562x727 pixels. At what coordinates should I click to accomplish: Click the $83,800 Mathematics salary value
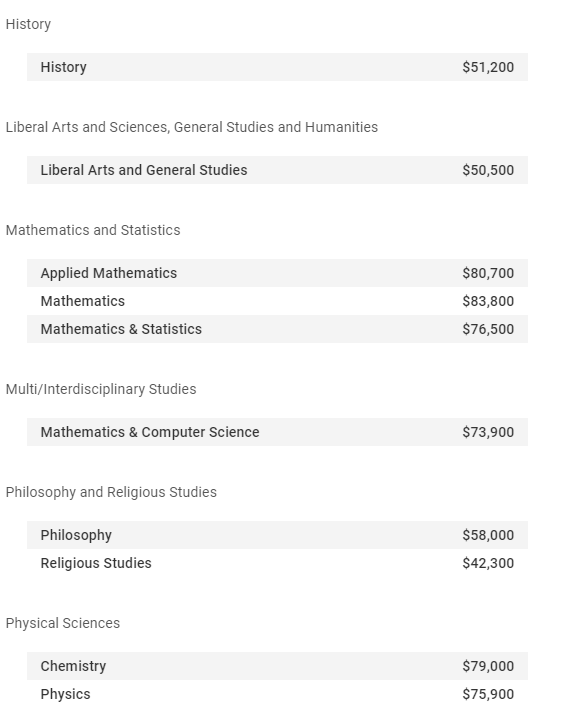click(488, 301)
